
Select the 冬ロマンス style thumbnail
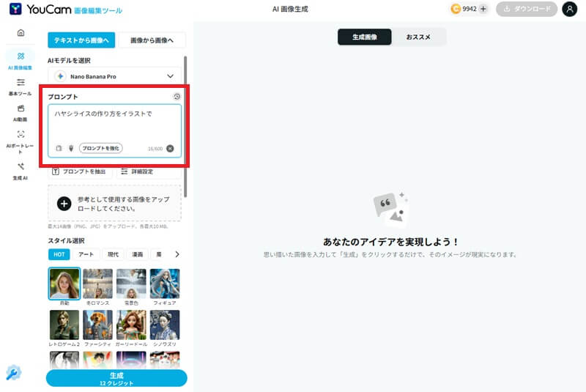coord(97,284)
